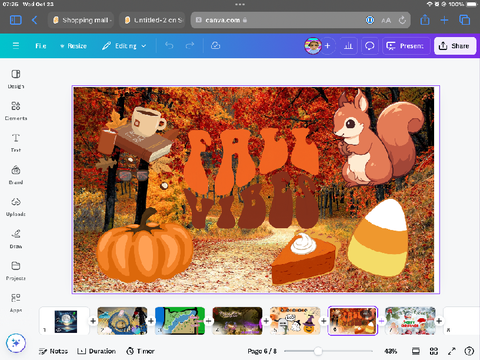Open the Timer tool
Screen dimensions: 480x360
140,351
